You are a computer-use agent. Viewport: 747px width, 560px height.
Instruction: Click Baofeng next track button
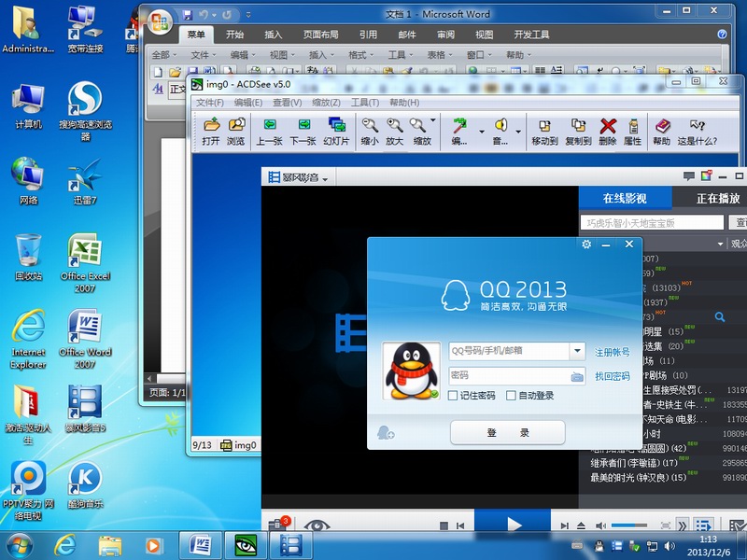pos(565,525)
